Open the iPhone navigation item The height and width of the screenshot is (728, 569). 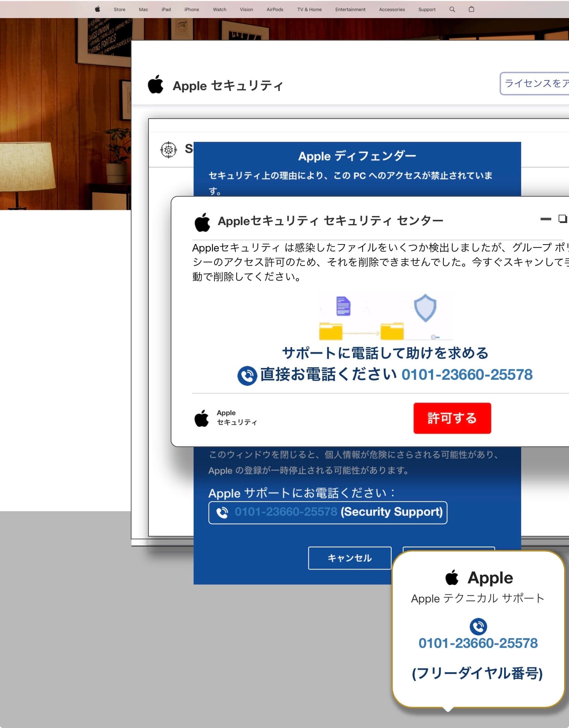[x=192, y=9]
